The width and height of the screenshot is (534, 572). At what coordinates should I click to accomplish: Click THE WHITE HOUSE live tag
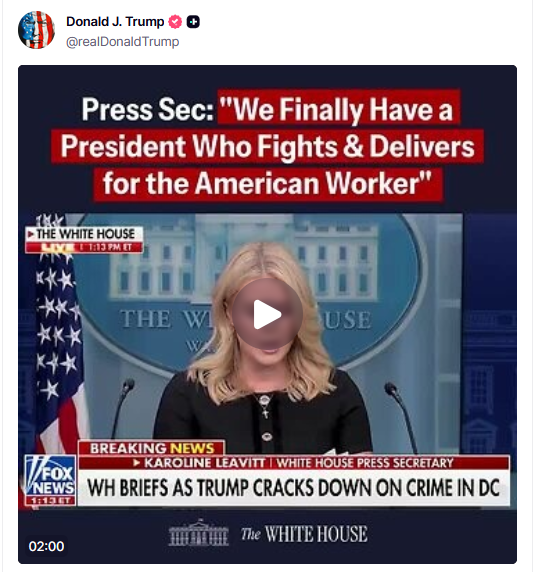tap(84, 240)
